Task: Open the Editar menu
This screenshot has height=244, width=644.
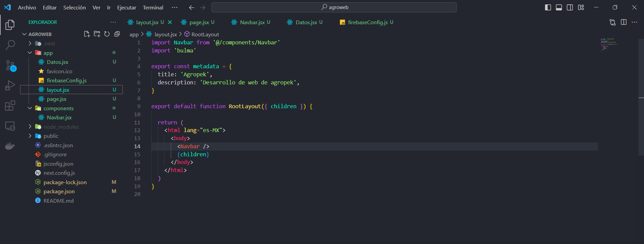Action: point(50,7)
